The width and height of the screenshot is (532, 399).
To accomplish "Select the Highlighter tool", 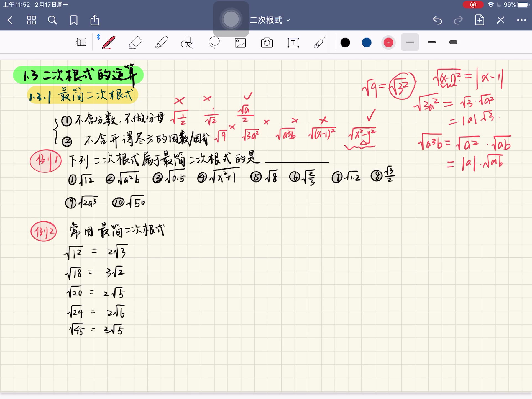I will (162, 42).
